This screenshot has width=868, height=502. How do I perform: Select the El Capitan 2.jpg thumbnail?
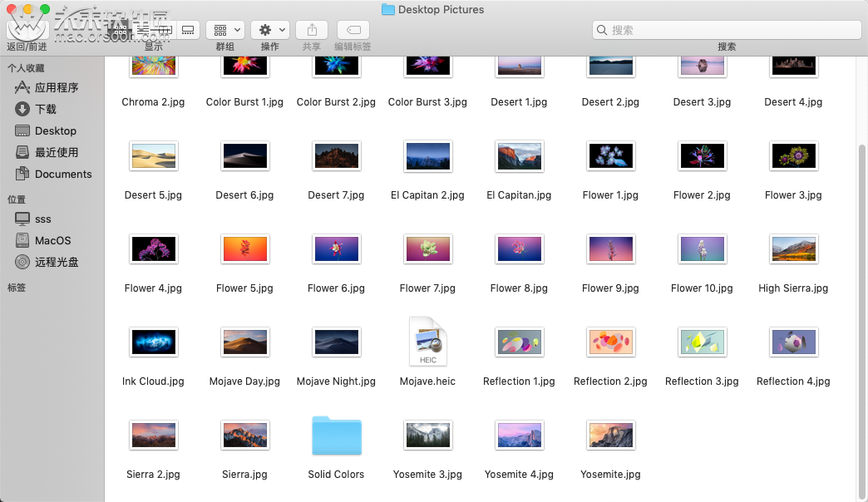pos(428,155)
